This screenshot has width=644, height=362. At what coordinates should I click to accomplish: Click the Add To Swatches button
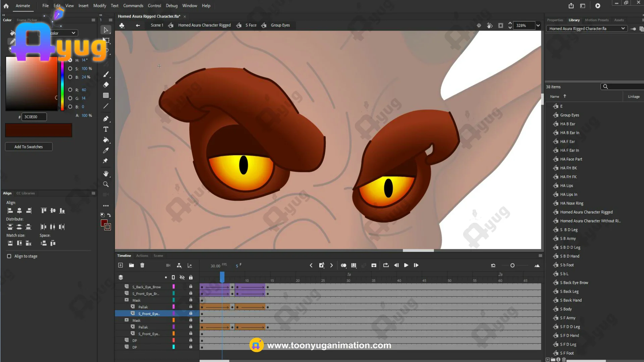[x=29, y=147]
